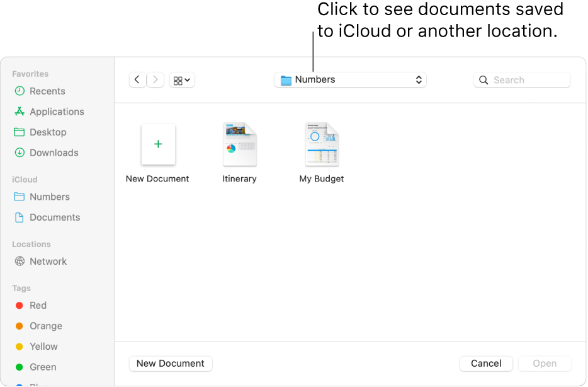Filter by the Red tag

click(x=38, y=305)
